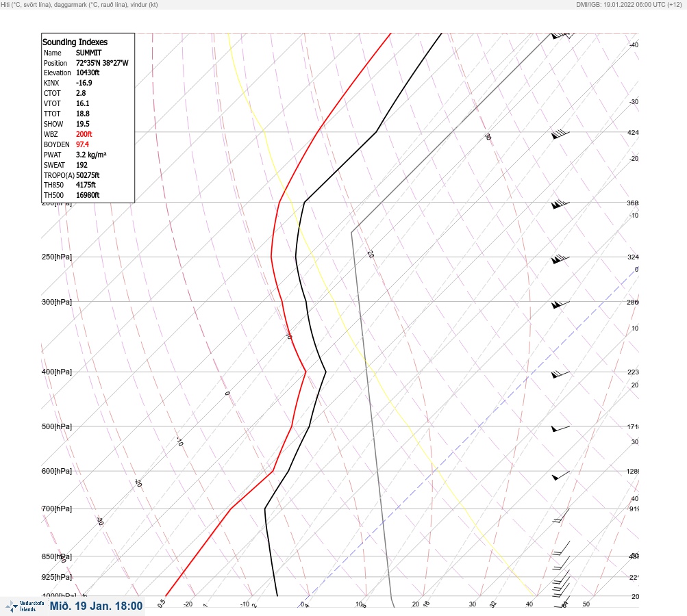687x616 pixels.
Task: Click the -40 label on the right axis
Action: 634,44
